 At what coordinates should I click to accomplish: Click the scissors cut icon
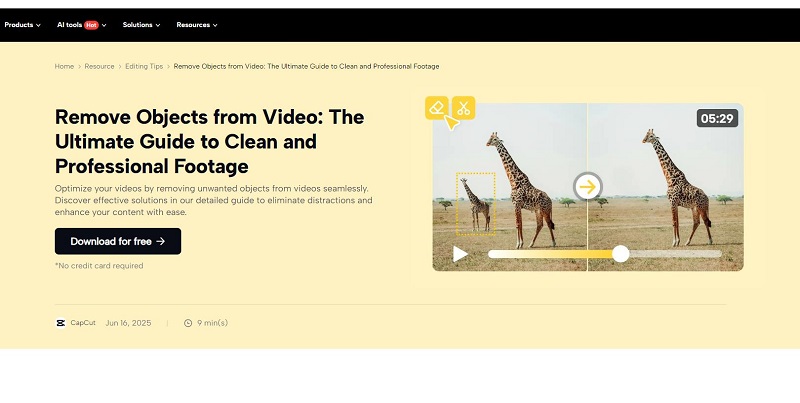coord(462,108)
